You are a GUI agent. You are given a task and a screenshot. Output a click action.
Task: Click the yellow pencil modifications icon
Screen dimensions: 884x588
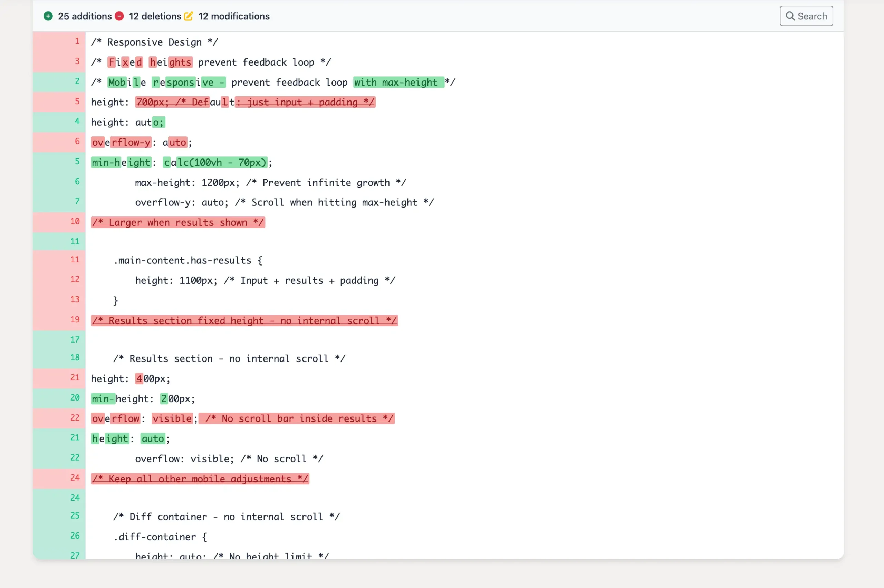pos(189,16)
